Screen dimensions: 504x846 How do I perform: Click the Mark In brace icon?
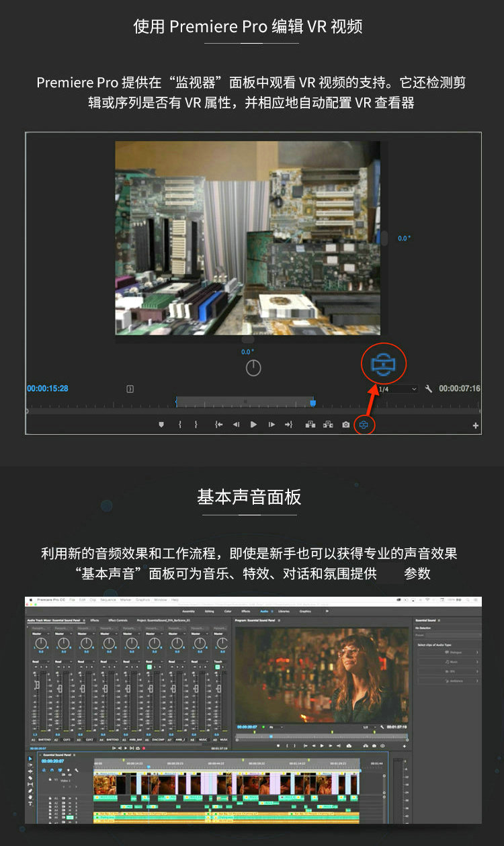point(179,425)
